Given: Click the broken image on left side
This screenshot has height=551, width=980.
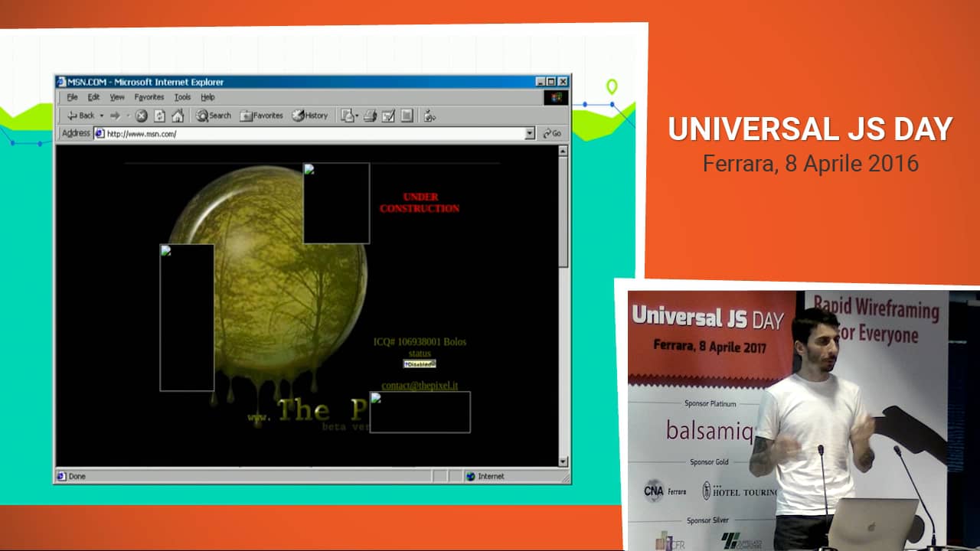Looking at the screenshot, I should coord(187,318).
